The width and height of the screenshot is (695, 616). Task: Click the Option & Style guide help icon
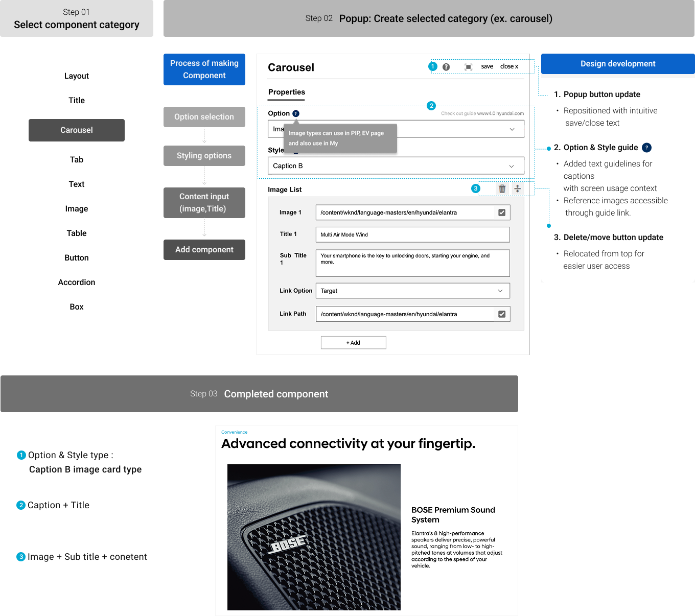click(x=646, y=148)
